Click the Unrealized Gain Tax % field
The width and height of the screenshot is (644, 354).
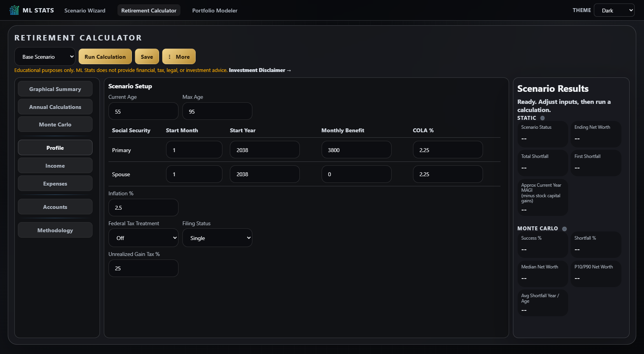coord(143,268)
